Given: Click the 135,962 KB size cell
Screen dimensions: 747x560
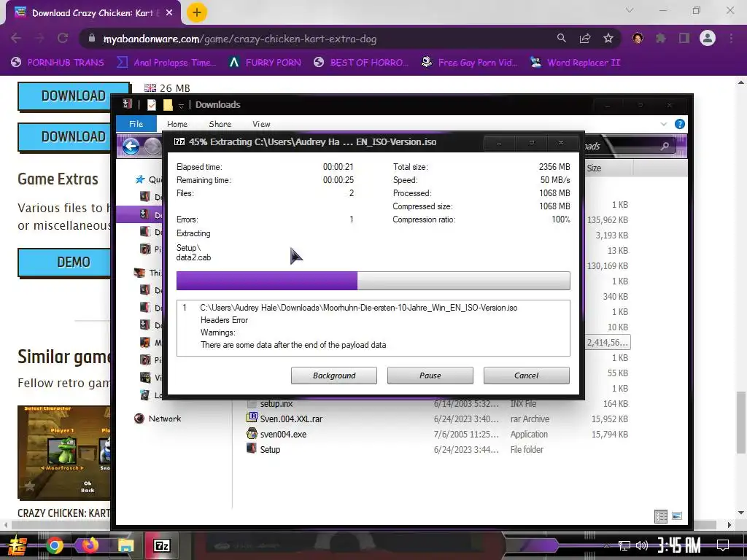Looking at the screenshot, I should click(608, 220).
